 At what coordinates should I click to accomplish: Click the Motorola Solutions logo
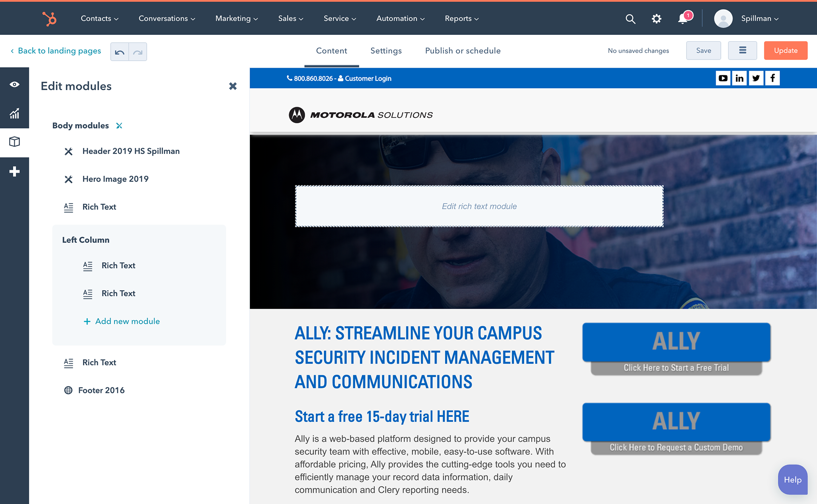coord(360,115)
